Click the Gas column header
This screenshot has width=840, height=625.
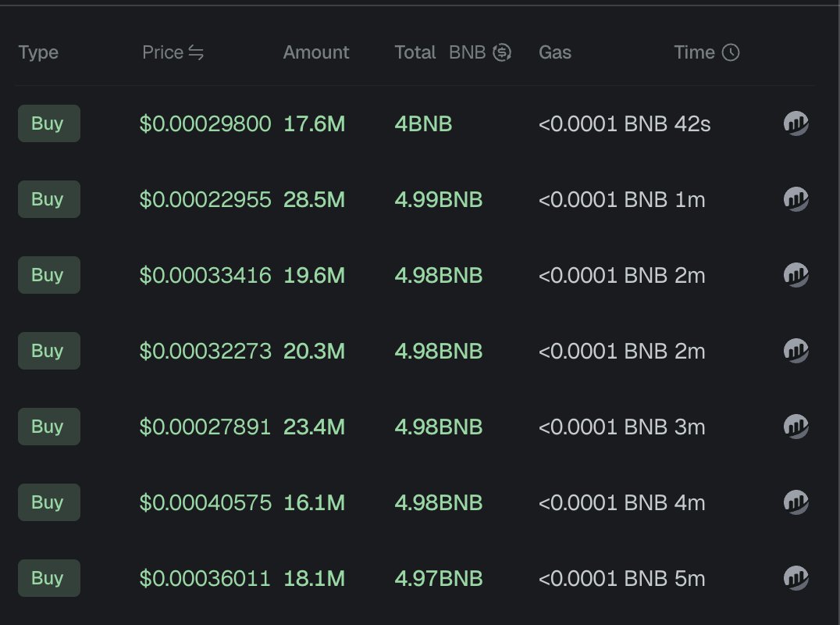click(x=555, y=52)
